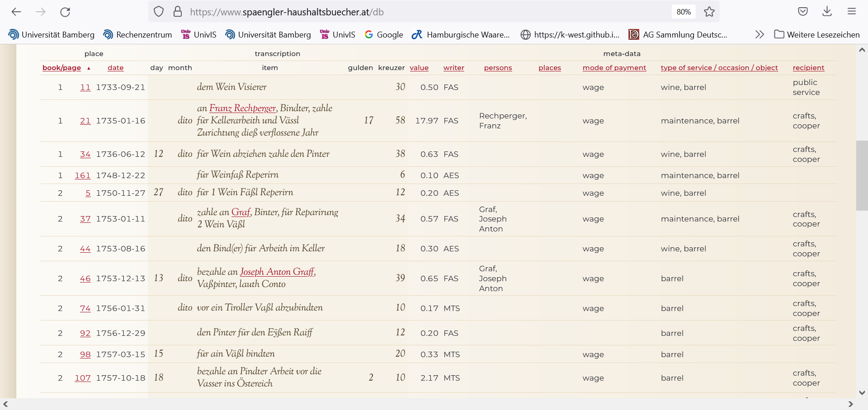
Task: Open page 161 link of 1748-12-22
Action: 83,175
